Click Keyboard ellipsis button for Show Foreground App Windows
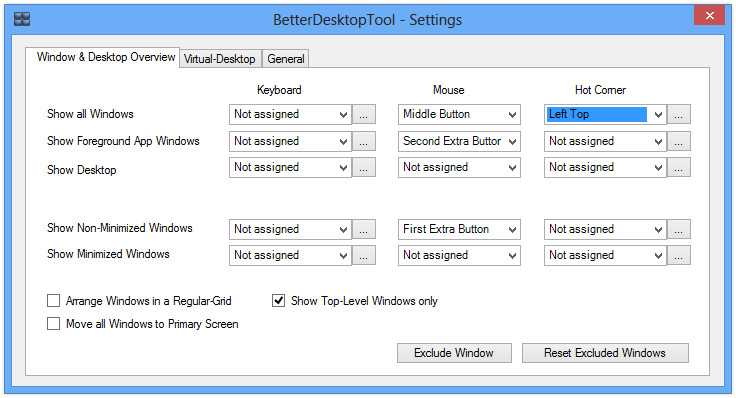The height and width of the screenshot is (398, 736). (x=364, y=141)
